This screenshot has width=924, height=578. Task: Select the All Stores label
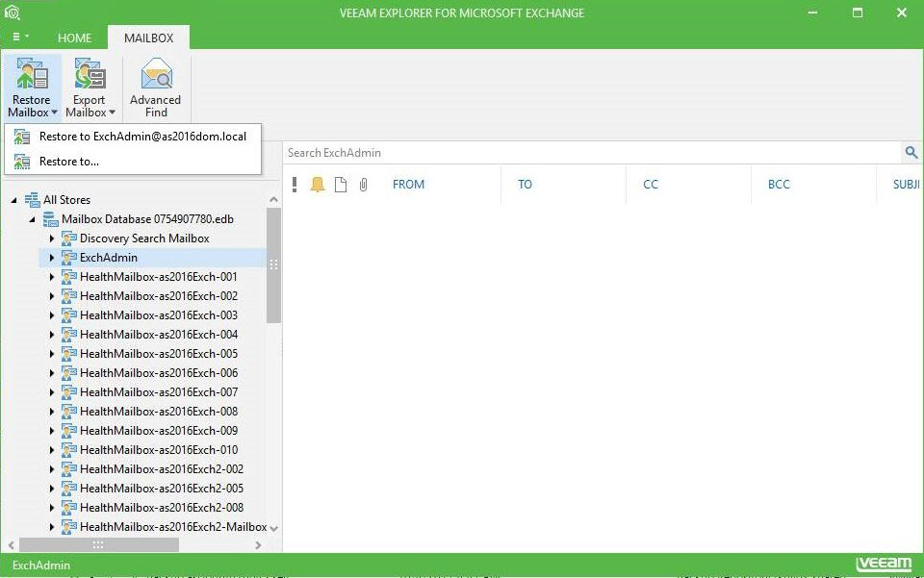(x=66, y=199)
